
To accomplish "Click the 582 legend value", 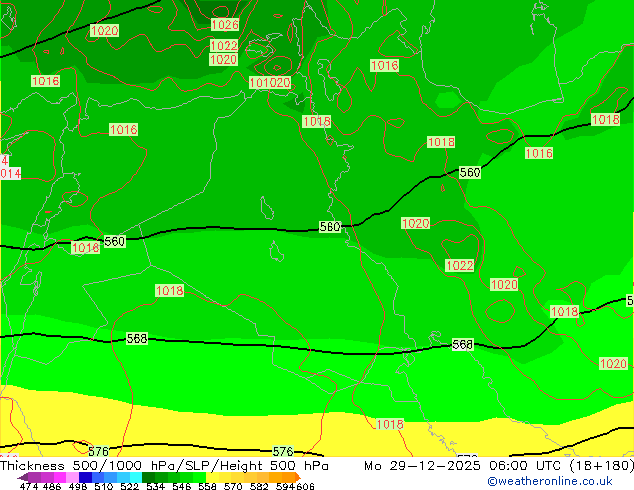I will [259, 486].
